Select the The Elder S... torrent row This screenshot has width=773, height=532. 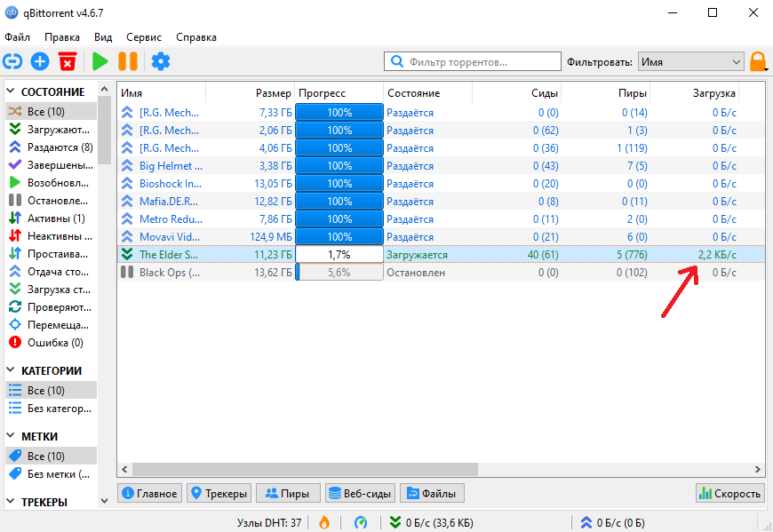click(441, 255)
